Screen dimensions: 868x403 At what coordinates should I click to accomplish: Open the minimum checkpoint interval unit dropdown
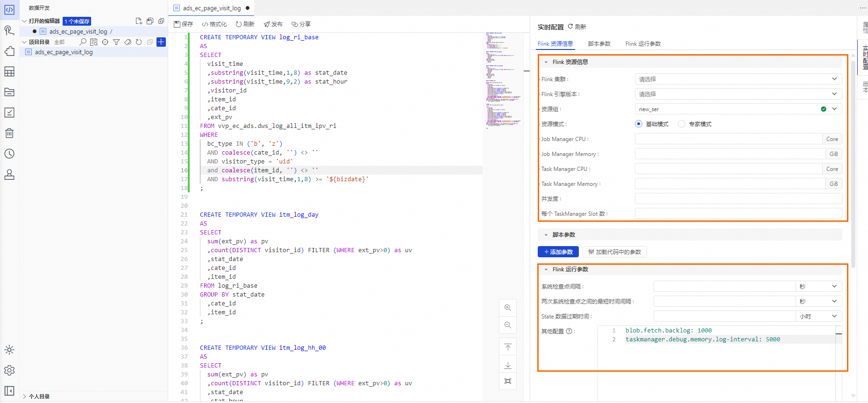(x=818, y=301)
